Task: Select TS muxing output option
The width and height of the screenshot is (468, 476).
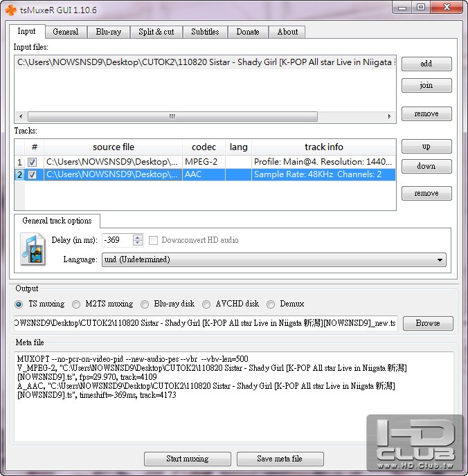Action: (19, 304)
